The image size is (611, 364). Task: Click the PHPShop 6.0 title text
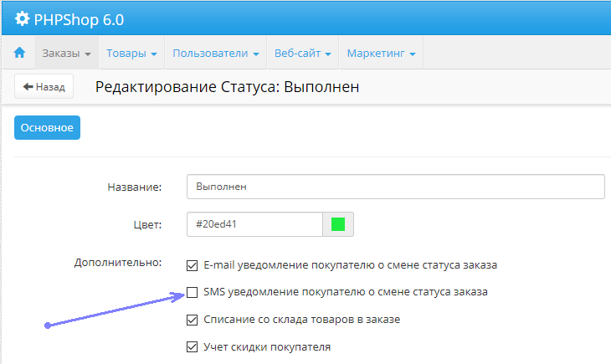click(80, 19)
